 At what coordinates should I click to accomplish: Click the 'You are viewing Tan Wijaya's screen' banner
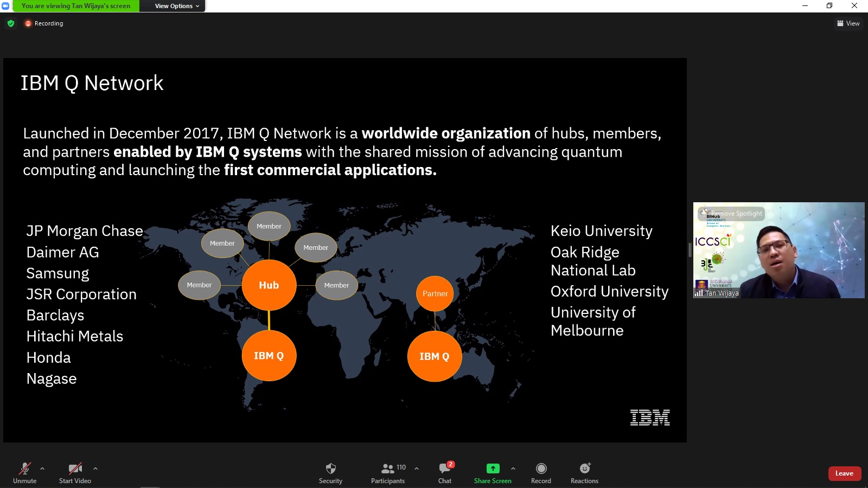pos(76,6)
